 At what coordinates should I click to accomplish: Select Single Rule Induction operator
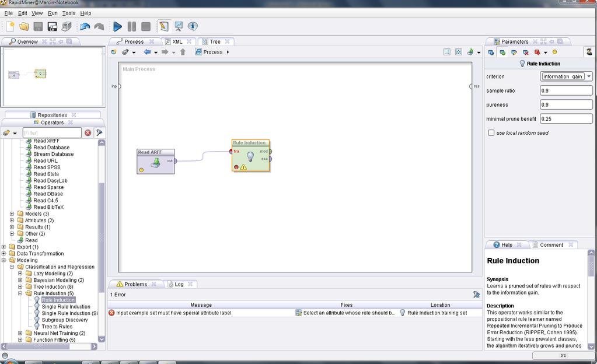(x=66, y=307)
